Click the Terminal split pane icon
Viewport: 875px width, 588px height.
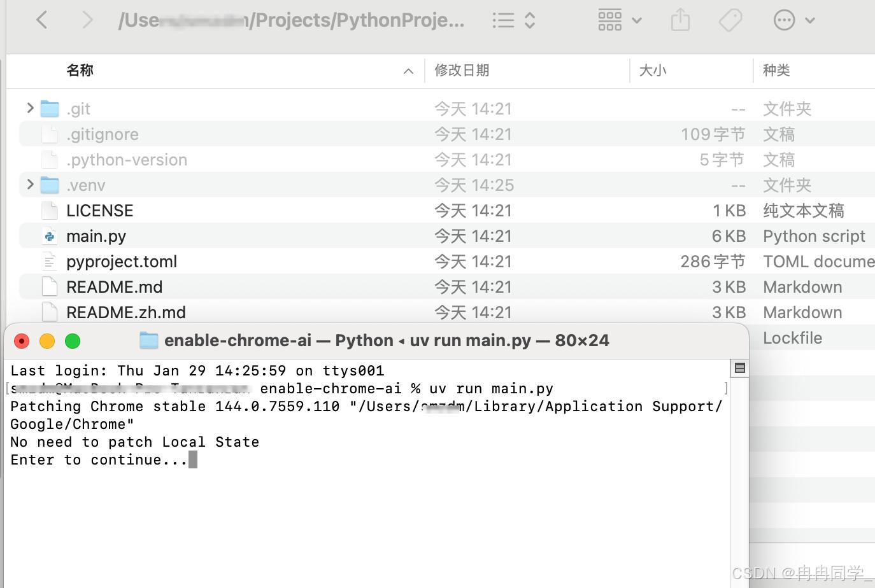pyautogui.click(x=739, y=368)
